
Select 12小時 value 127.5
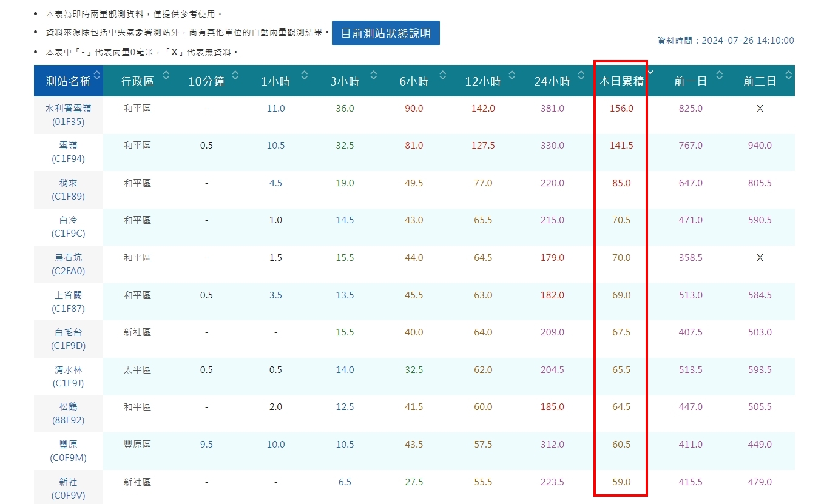[x=483, y=146]
